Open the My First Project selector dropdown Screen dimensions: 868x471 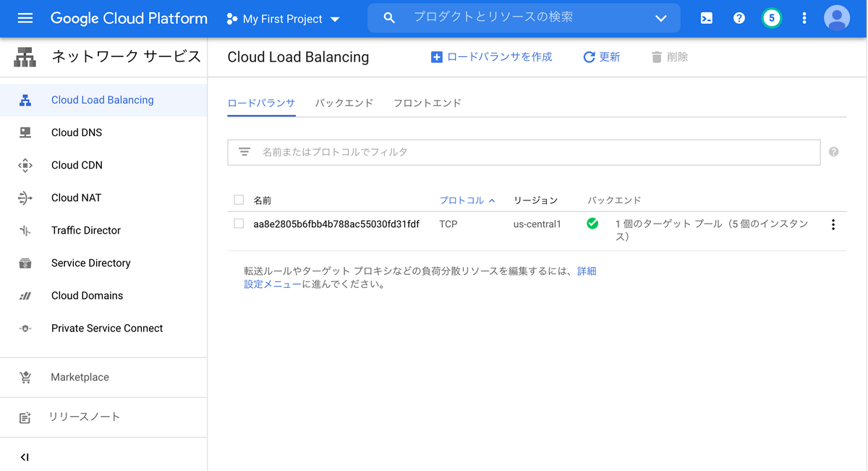pyautogui.click(x=283, y=19)
